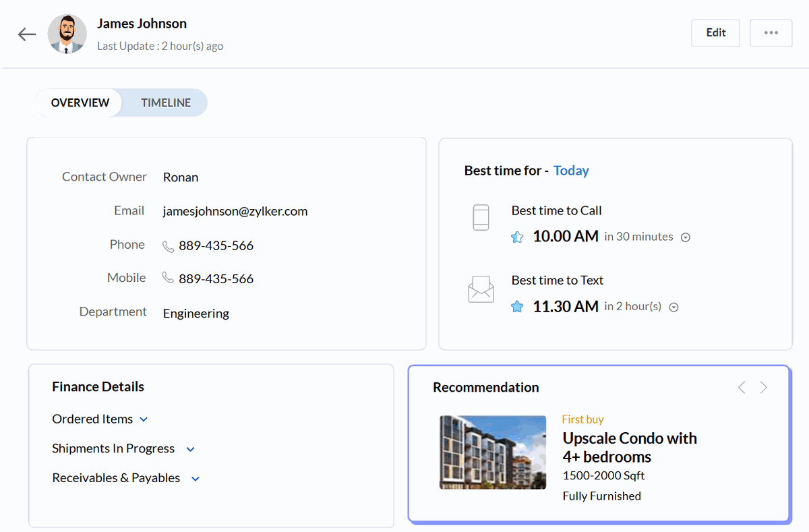Click the phone icon beside Phone number
This screenshot has width=809, height=532.
(168, 246)
